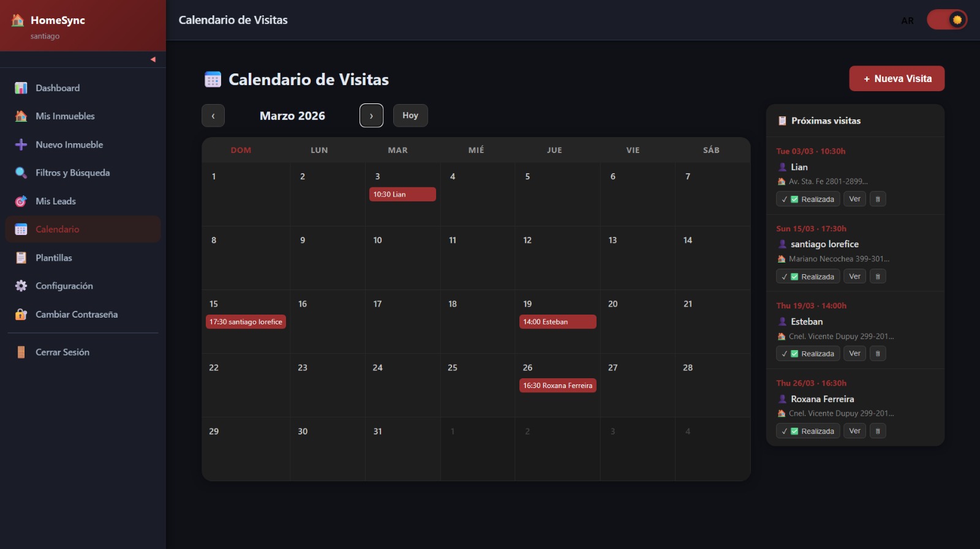Delete Roxana Ferreira visit with trash icon

[x=878, y=431]
